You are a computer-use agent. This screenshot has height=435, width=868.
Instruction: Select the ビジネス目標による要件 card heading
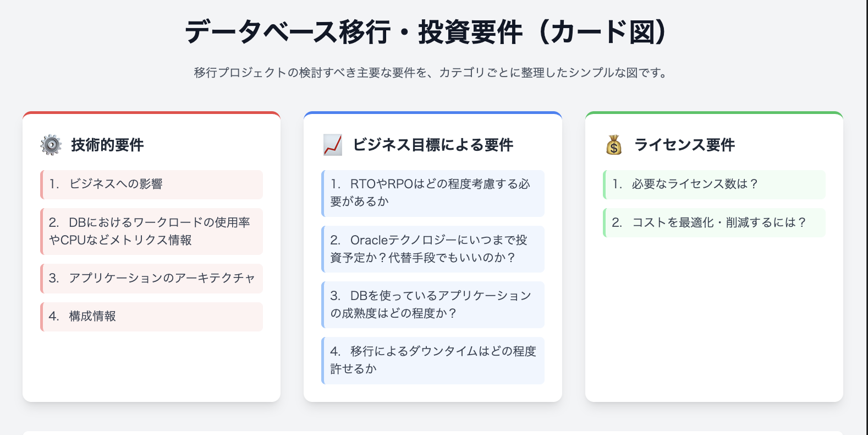click(x=433, y=145)
